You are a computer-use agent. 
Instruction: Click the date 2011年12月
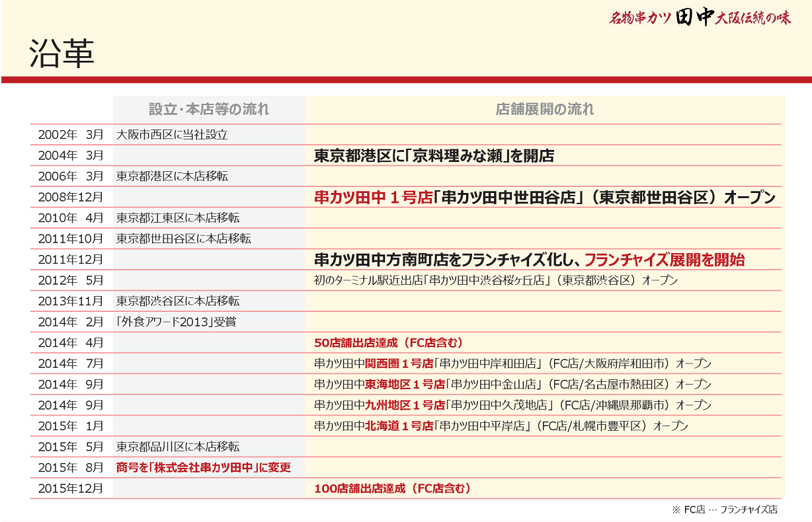click(71, 260)
